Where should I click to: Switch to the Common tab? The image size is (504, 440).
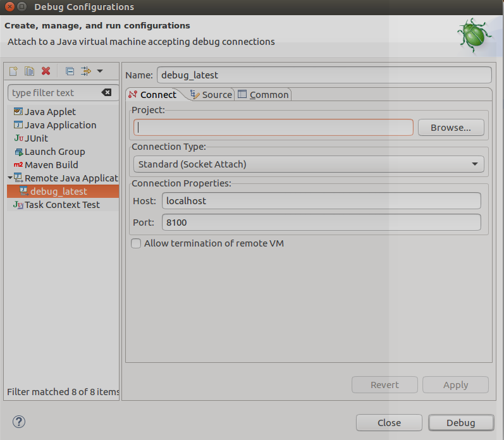pyautogui.click(x=263, y=95)
